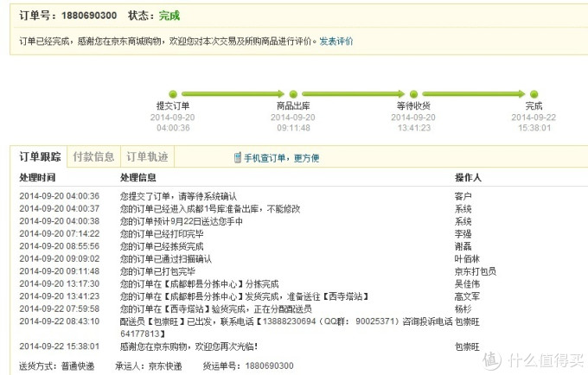Click operator name 谢磊
This screenshot has height=375, width=588.
[463, 246]
